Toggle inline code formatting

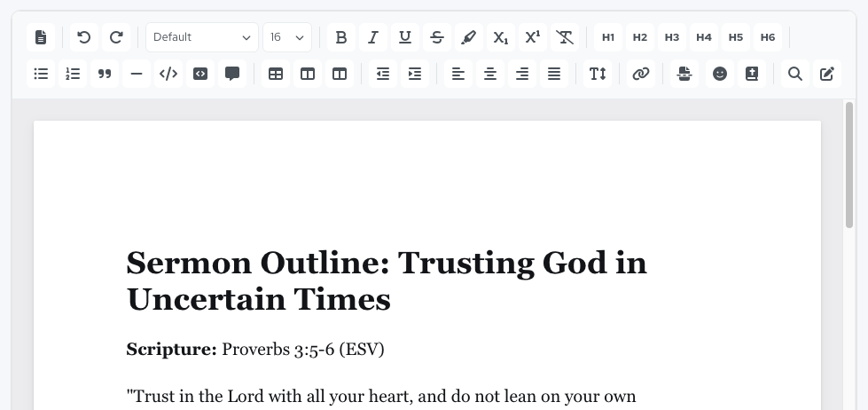point(168,74)
